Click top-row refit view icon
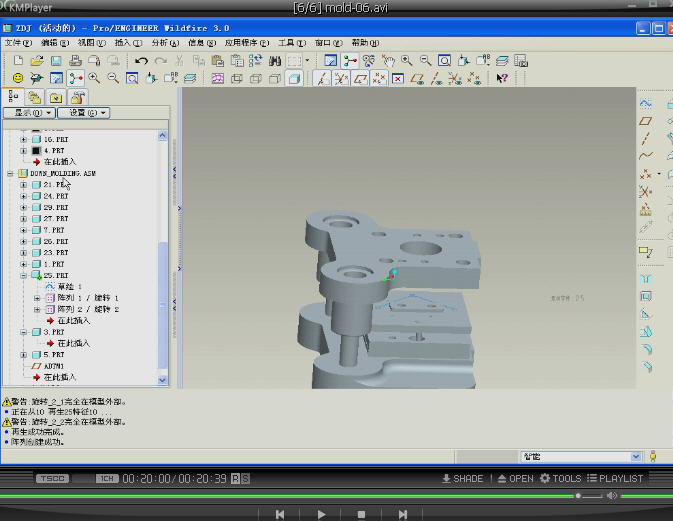Image resolution: width=673 pixels, height=521 pixels. click(444, 61)
